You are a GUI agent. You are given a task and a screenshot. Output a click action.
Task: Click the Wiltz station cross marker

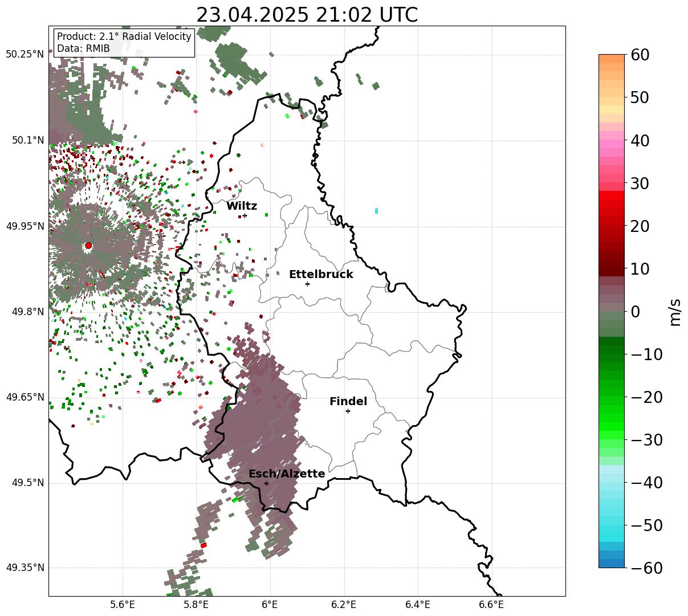(x=245, y=215)
